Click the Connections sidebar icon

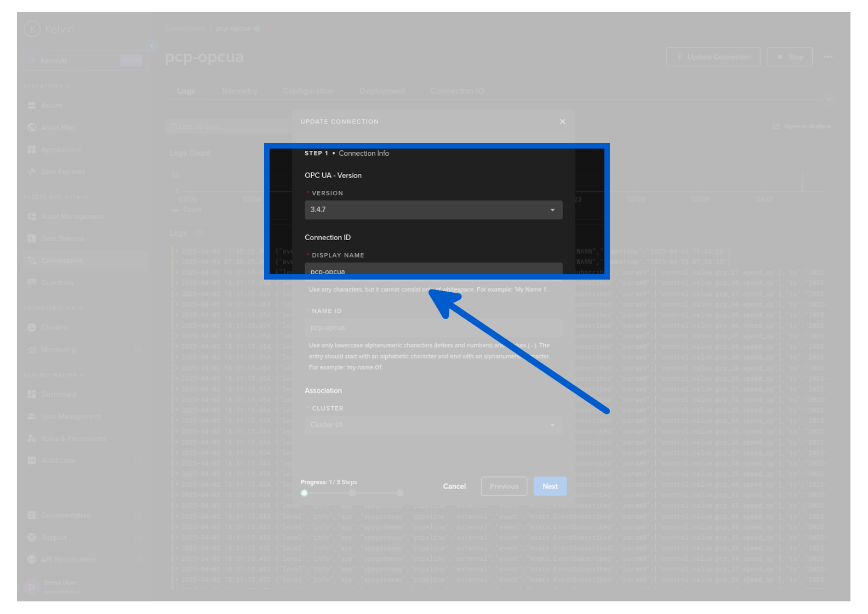coord(32,260)
